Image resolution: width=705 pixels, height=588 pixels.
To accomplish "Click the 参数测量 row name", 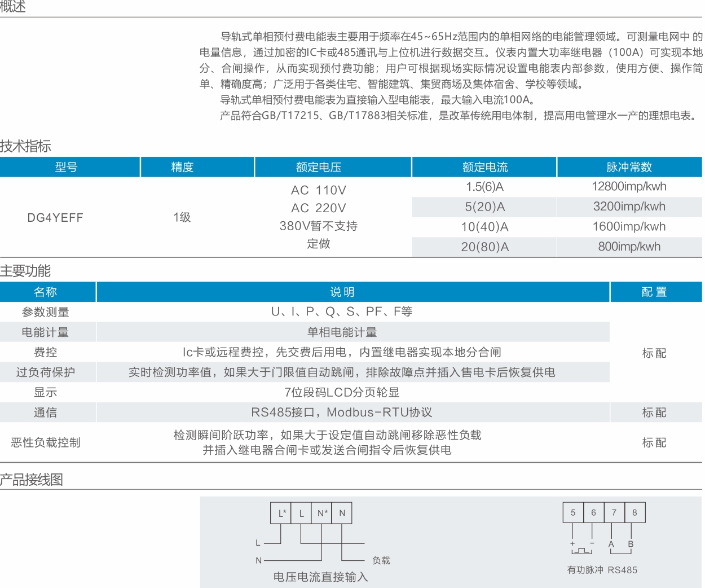I will click(x=46, y=312).
